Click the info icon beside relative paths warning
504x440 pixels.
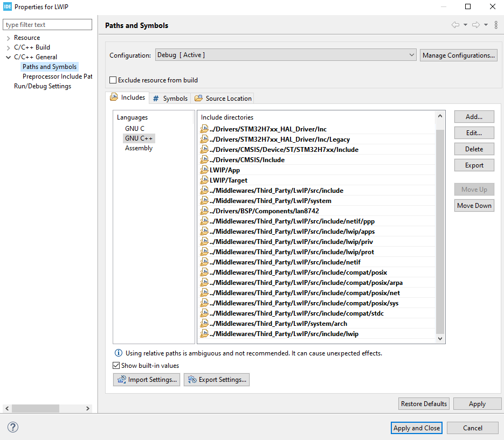coord(118,353)
